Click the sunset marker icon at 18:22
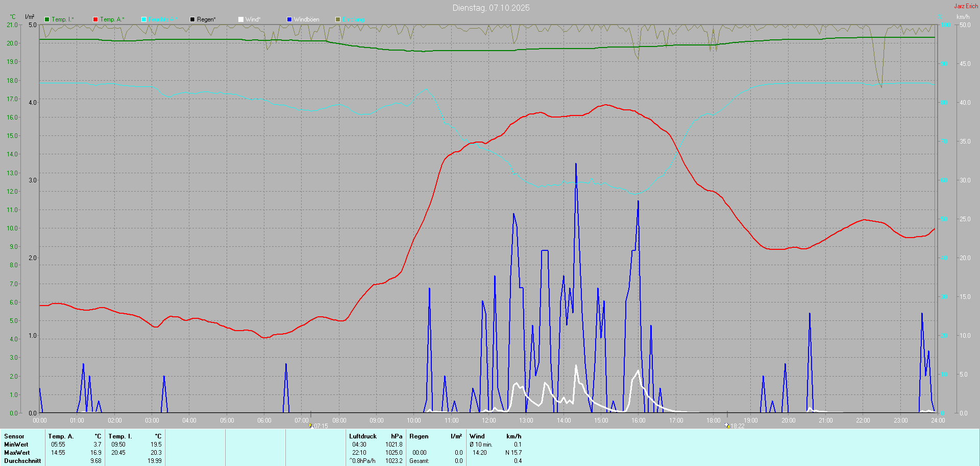Image resolution: width=980 pixels, height=466 pixels. (727, 425)
